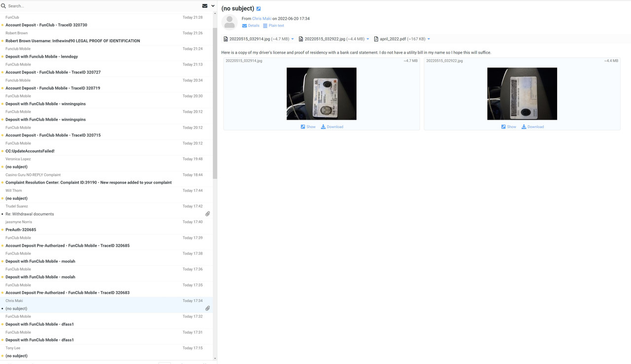
Task: Expand options for 20220515_032914.jpg attachment
Action: pyautogui.click(x=293, y=38)
